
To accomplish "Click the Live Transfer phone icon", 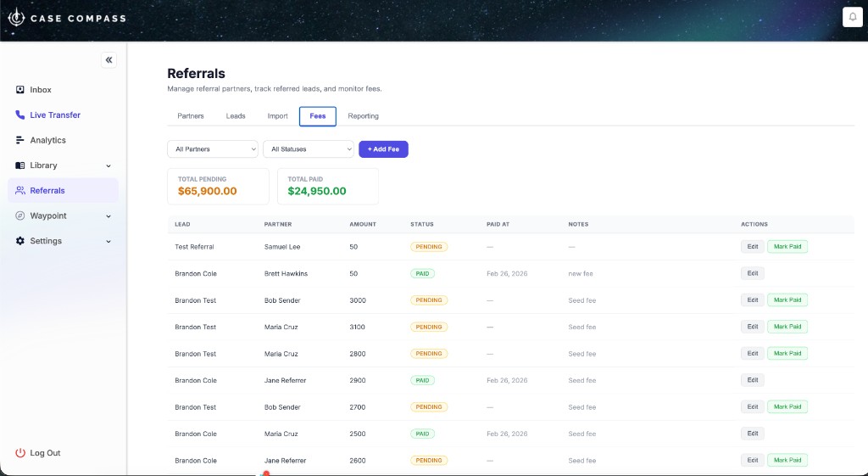I will click(20, 115).
